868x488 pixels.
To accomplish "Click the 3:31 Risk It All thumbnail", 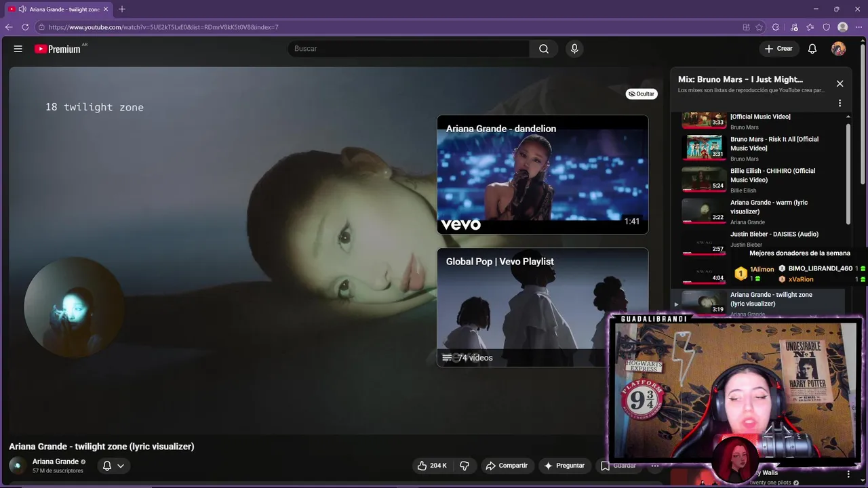I will (704, 147).
